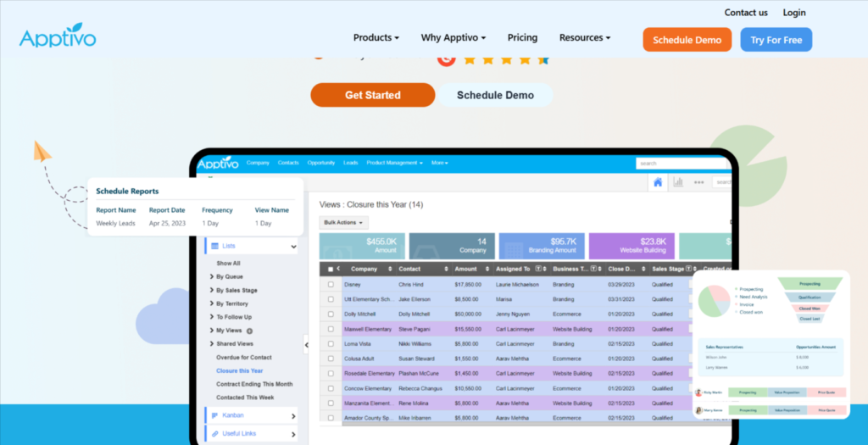Sort by the Amount column arrows
The height and width of the screenshot is (445, 868).
tap(487, 269)
